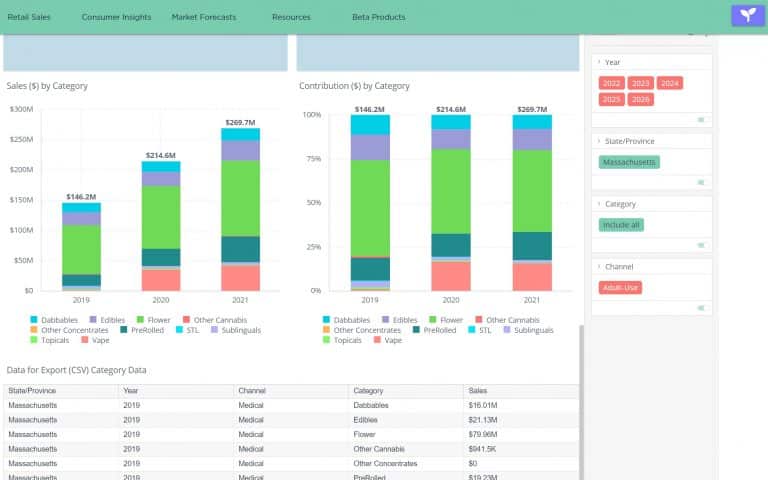Go to Market Forecasts in top navigation

pyautogui.click(x=204, y=17)
